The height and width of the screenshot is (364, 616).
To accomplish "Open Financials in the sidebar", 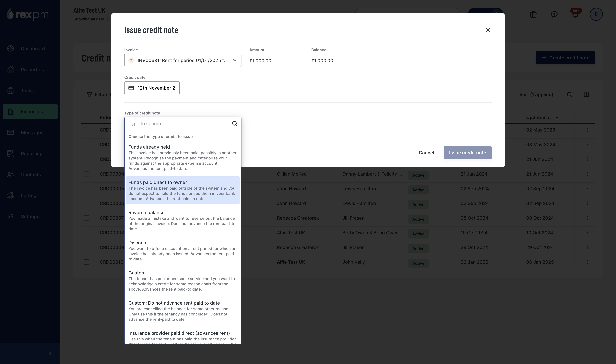I will 30,111.
